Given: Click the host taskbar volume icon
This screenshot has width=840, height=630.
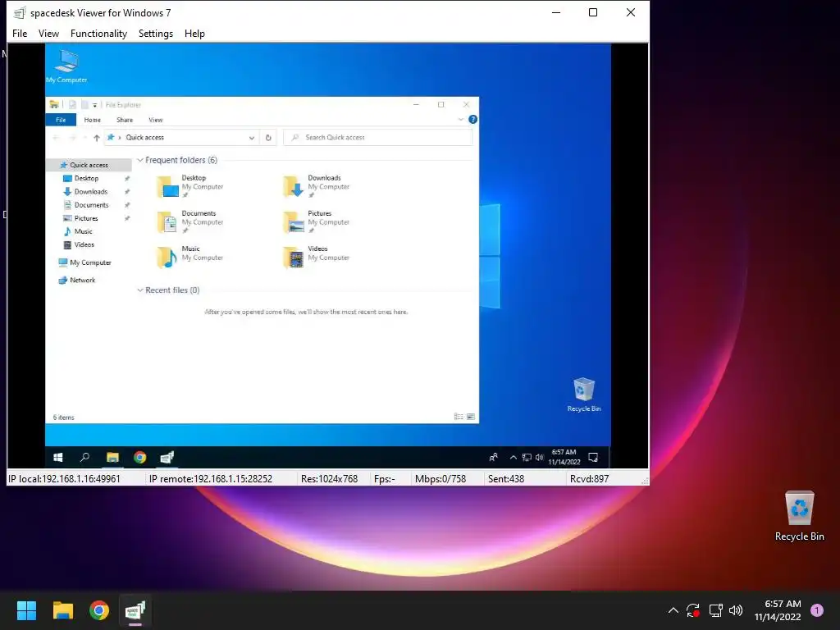Looking at the screenshot, I should (x=736, y=610).
